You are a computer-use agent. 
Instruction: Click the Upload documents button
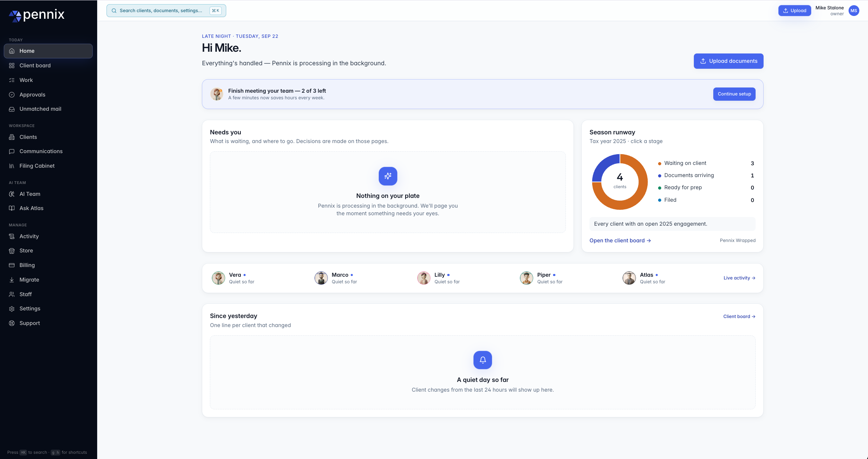tap(729, 61)
